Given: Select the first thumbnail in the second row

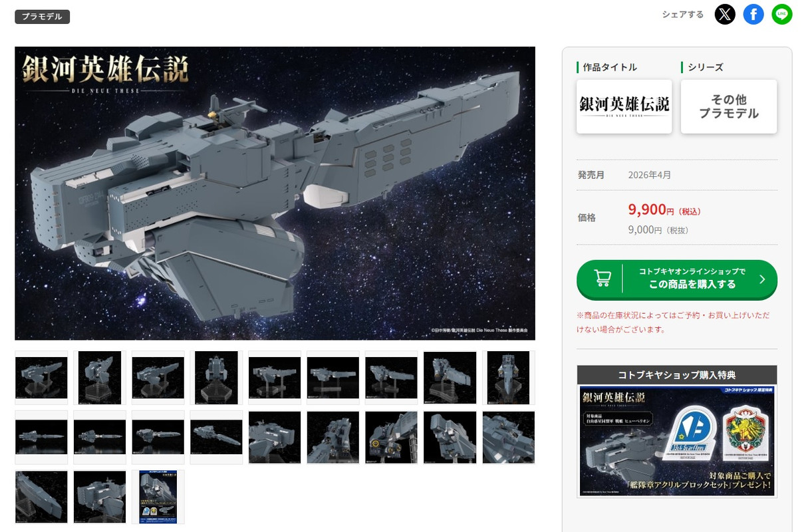Looking at the screenshot, I should pyautogui.click(x=41, y=437).
